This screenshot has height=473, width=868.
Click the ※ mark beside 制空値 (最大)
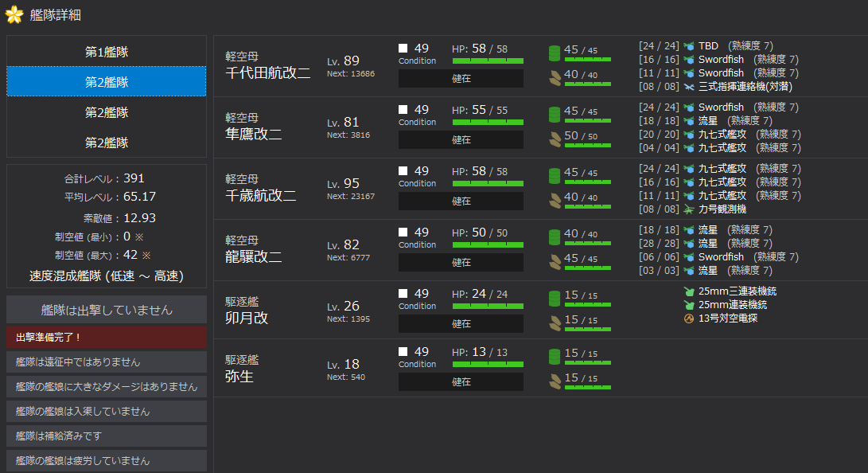146,256
